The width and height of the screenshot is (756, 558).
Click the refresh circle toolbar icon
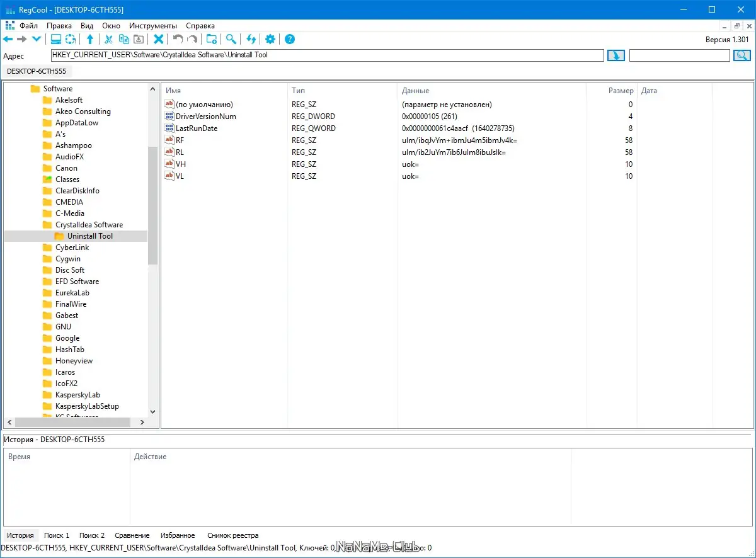coord(71,39)
